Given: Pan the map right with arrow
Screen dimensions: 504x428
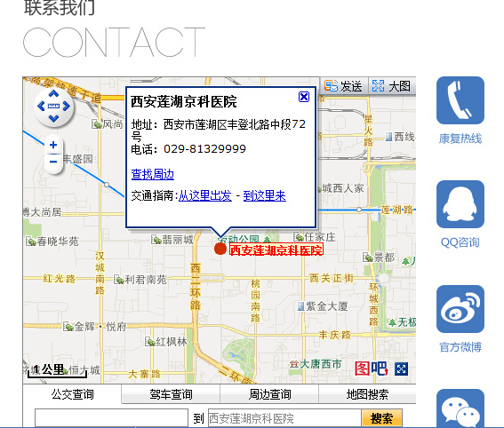Looking at the screenshot, I should pyautogui.click(x=66, y=106).
